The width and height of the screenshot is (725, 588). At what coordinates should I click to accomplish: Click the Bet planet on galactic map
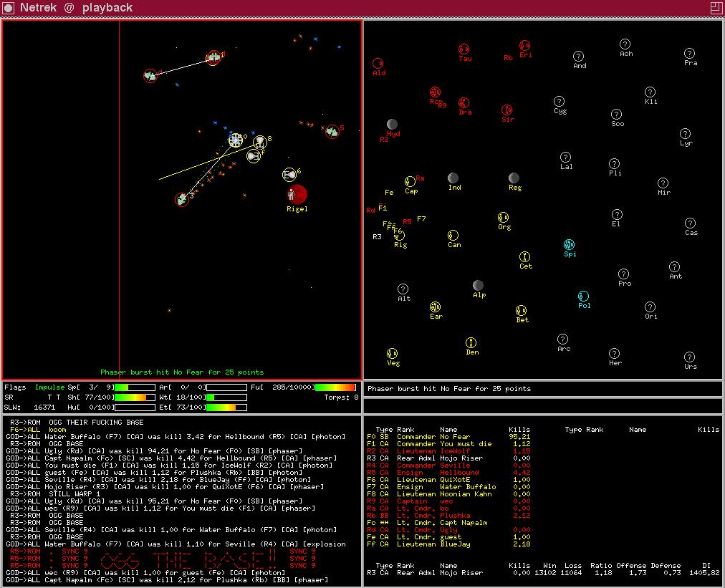point(521,310)
